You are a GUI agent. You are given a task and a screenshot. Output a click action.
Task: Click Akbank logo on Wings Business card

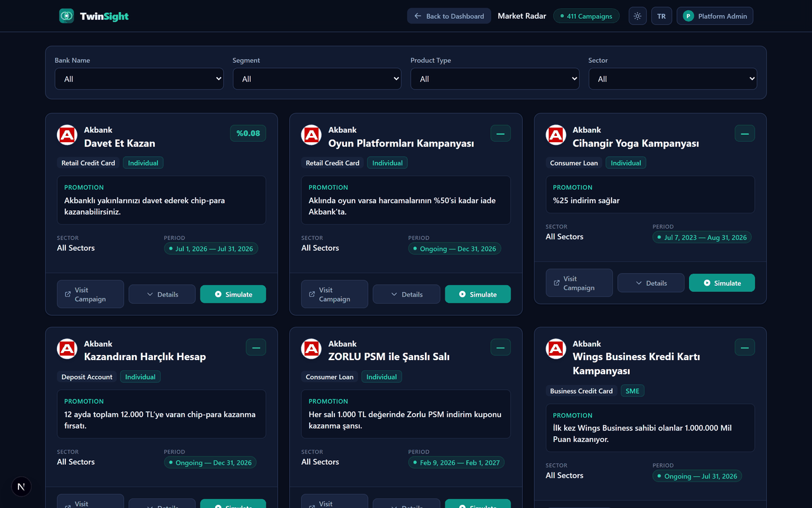(556, 349)
